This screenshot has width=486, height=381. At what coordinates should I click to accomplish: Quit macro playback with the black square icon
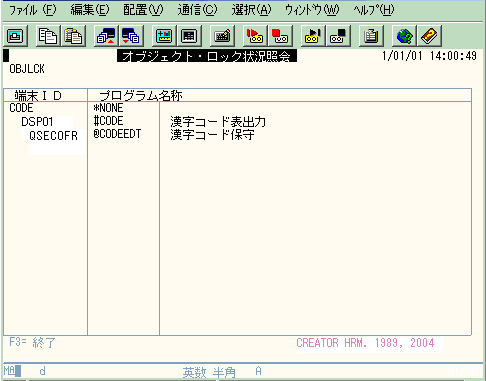[338, 36]
